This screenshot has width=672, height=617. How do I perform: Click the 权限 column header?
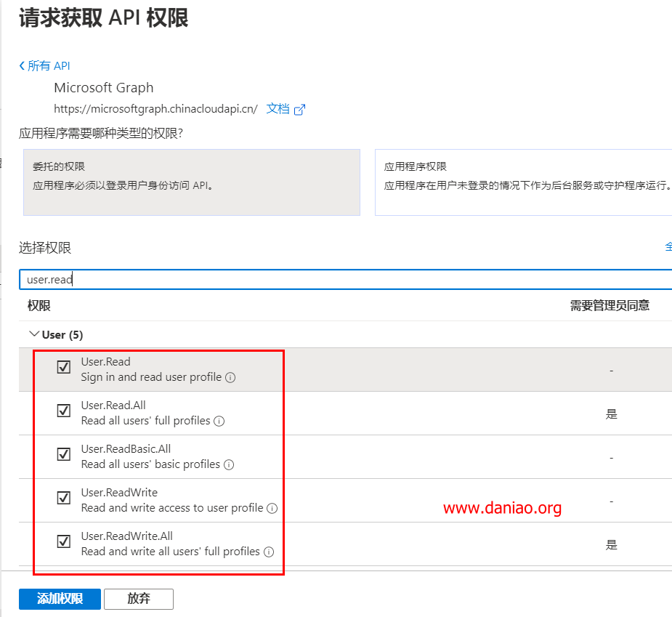[x=39, y=306]
